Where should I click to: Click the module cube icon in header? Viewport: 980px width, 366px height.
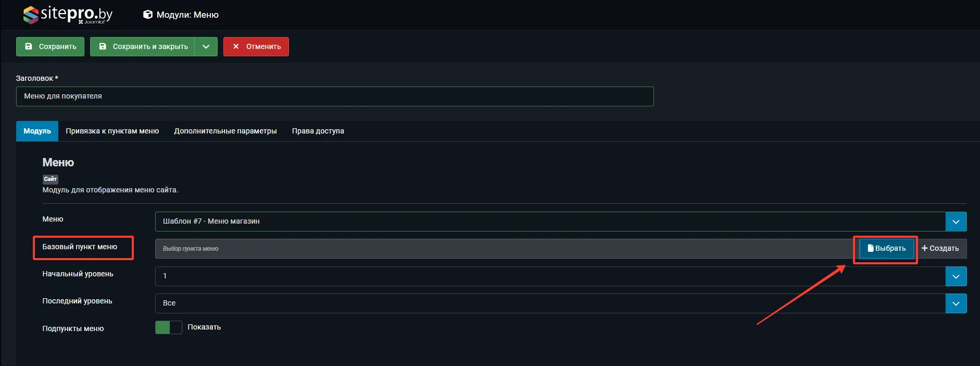click(148, 15)
